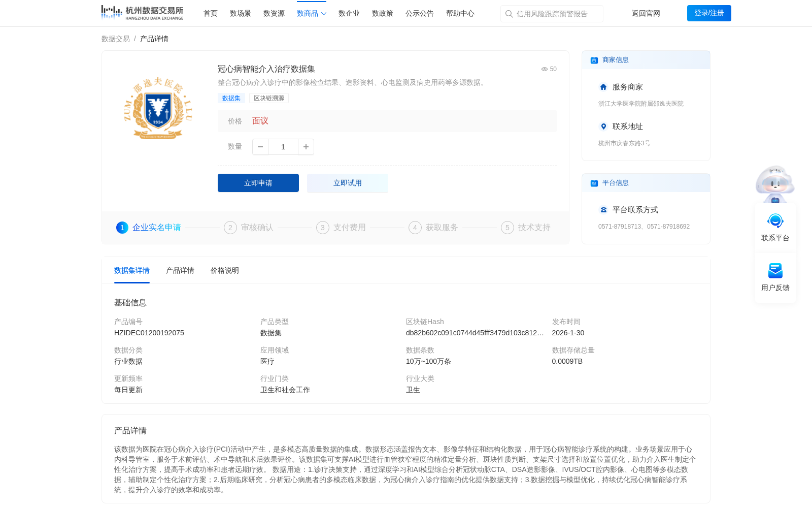Click the 每日更新 update frequency value
This screenshot has height=508, width=812.
coord(128,390)
